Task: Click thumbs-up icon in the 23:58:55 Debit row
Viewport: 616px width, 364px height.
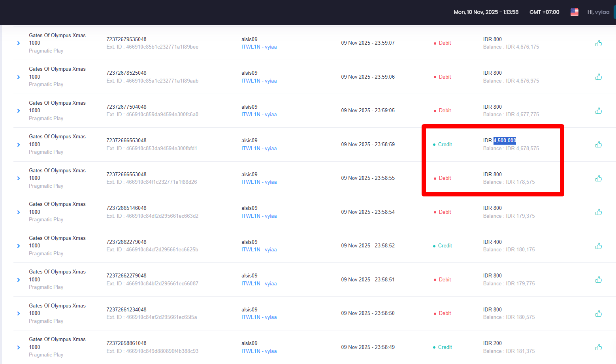Action: tap(599, 178)
